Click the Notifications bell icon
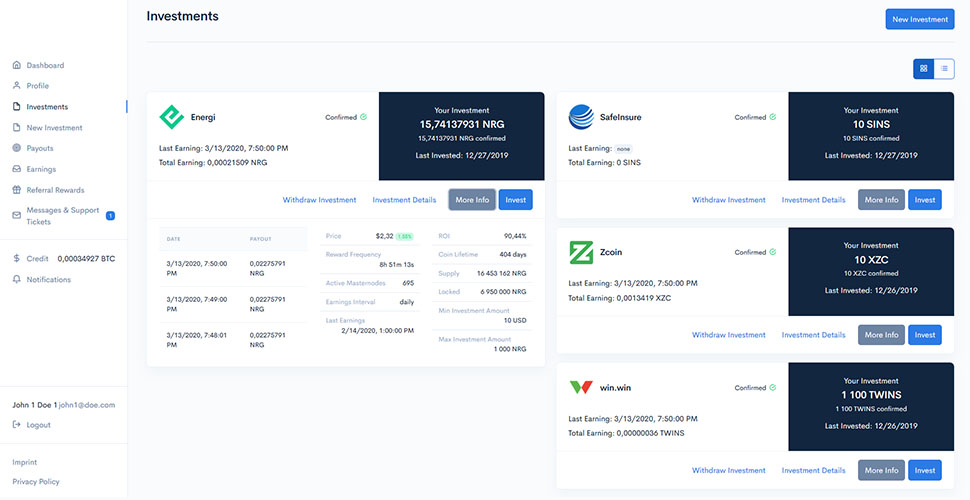 [17, 280]
